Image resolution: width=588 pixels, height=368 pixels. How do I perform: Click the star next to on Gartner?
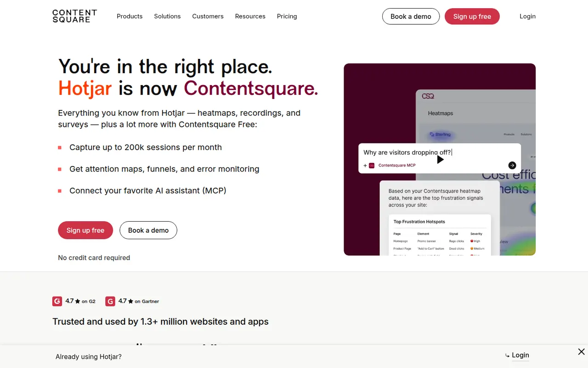pos(130,301)
